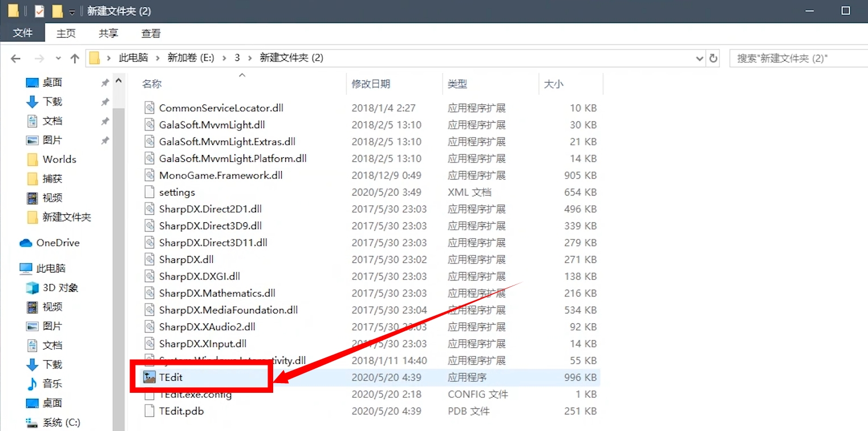Image resolution: width=868 pixels, height=431 pixels.
Task: Go up one folder level arrow
Action: 75,58
